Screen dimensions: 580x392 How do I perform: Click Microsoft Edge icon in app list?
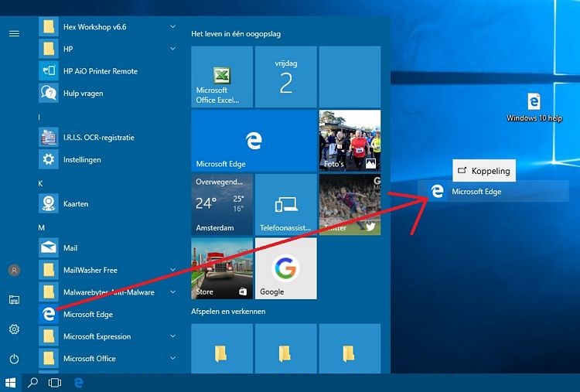[49, 314]
